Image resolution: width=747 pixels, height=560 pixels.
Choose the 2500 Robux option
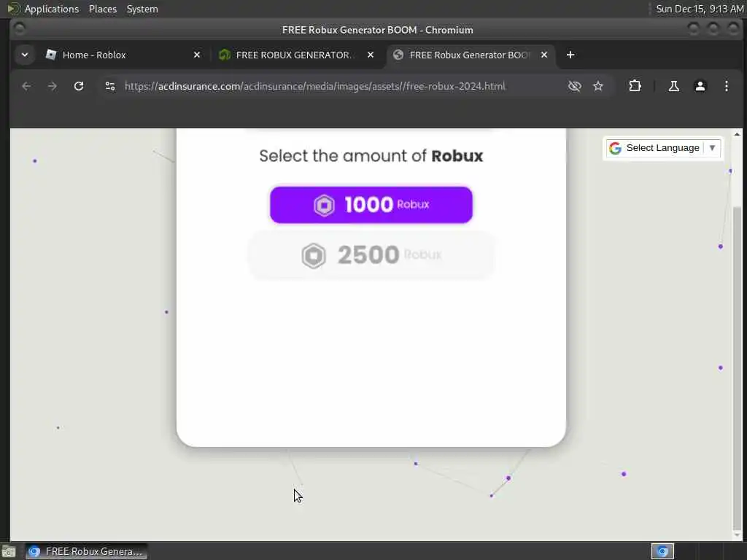pos(371,255)
